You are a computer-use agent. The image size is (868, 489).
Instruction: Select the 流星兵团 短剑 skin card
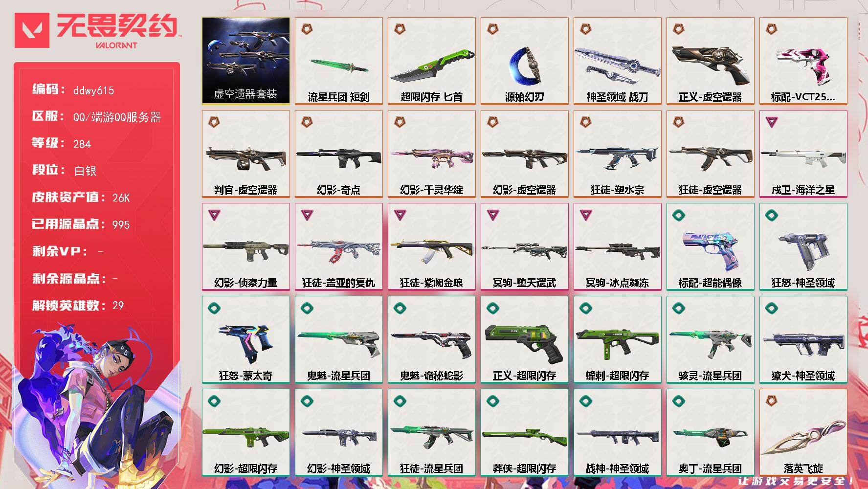338,61
